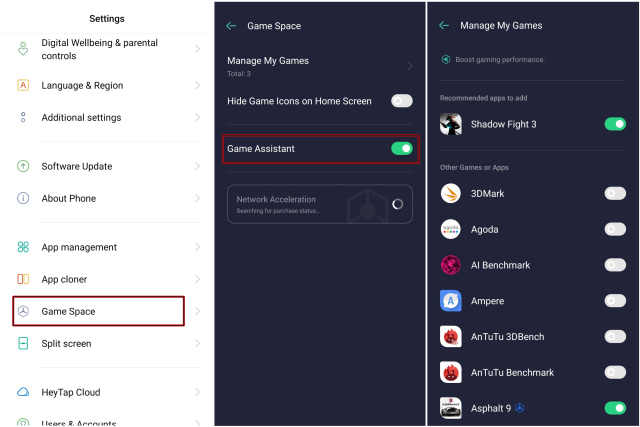Tap the AnTuTu 3DBench app icon
Viewport: 640px width, 427px height.
pyautogui.click(x=451, y=336)
